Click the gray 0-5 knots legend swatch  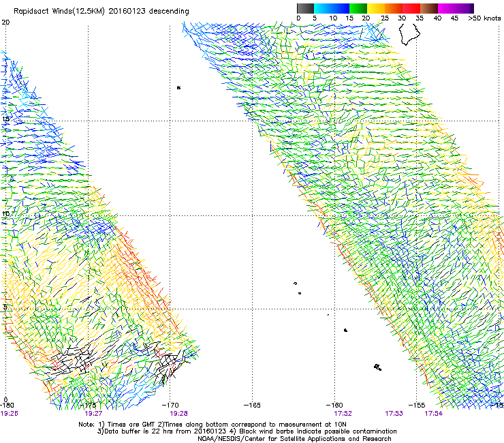click(305, 8)
